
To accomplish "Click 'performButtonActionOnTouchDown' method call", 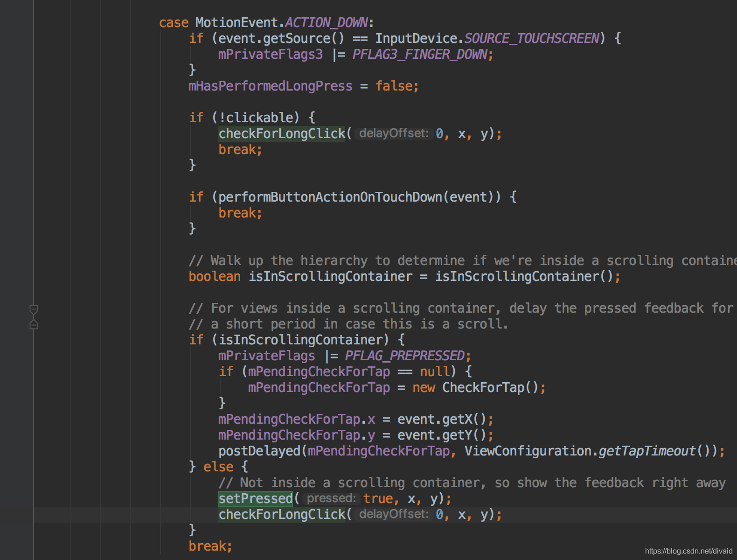I will pos(330,197).
